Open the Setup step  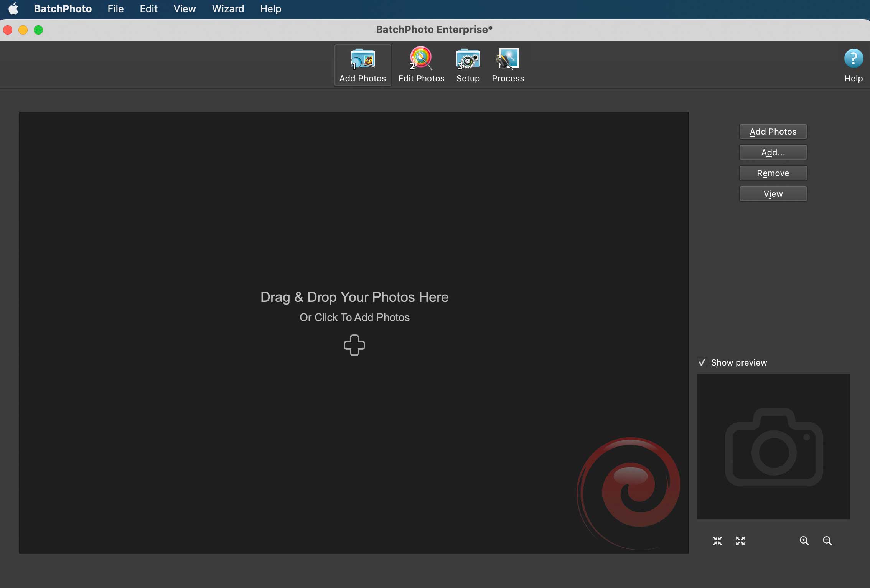(x=468, y=65)
